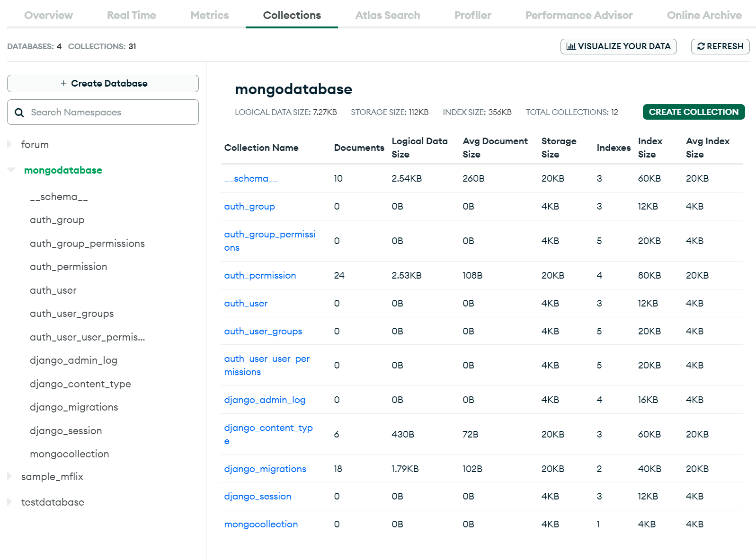
Task: Expand the sample_mflix database
Action: coord(9,477)
